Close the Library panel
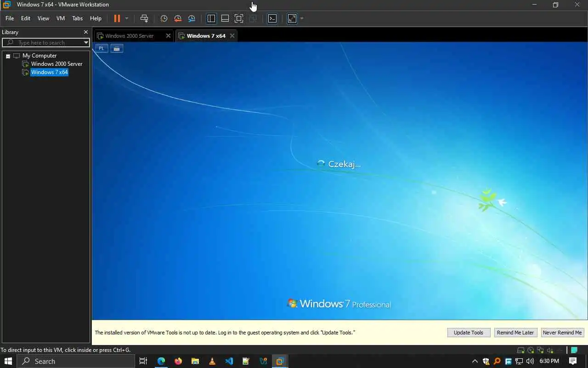The width and height of the screenshot is (588, 368). (85, 32)
